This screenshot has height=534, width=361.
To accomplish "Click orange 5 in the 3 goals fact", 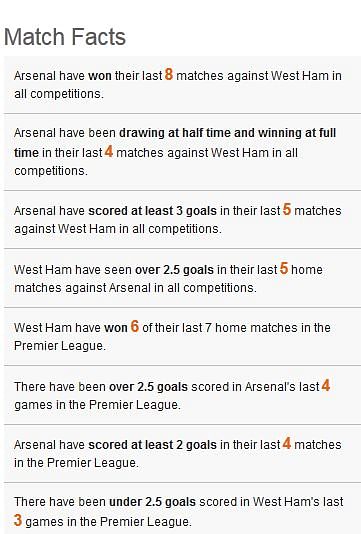I will tap(287, 209).
